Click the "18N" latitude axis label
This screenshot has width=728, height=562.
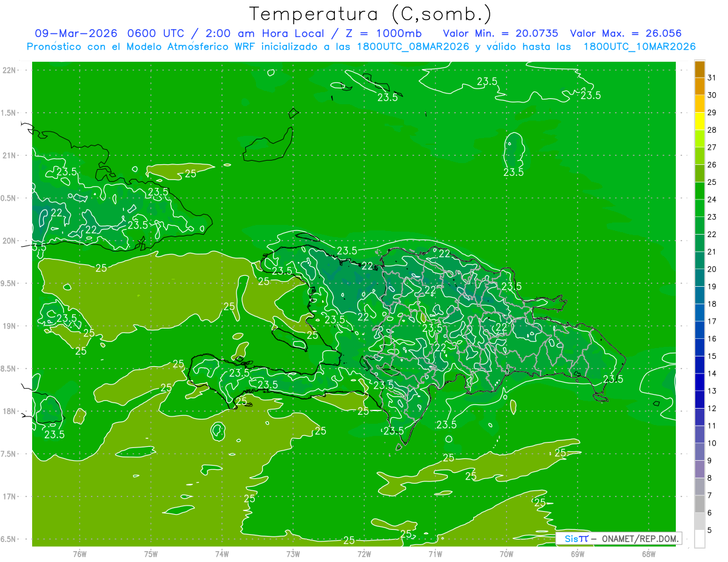10,412
